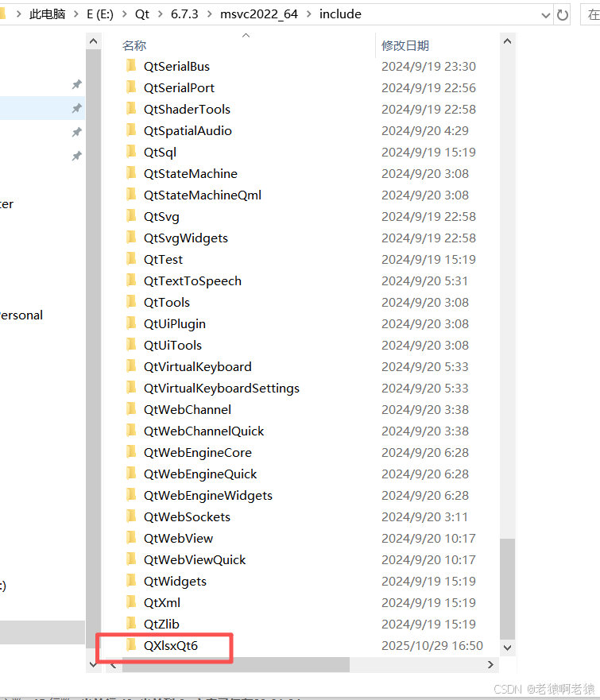Click the QtUiTools folder icon
Screen dimensions: 600x700
pos(131,345)
